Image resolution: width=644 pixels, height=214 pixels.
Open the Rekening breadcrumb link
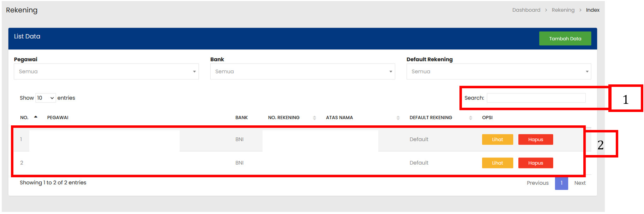coord(563,10)
